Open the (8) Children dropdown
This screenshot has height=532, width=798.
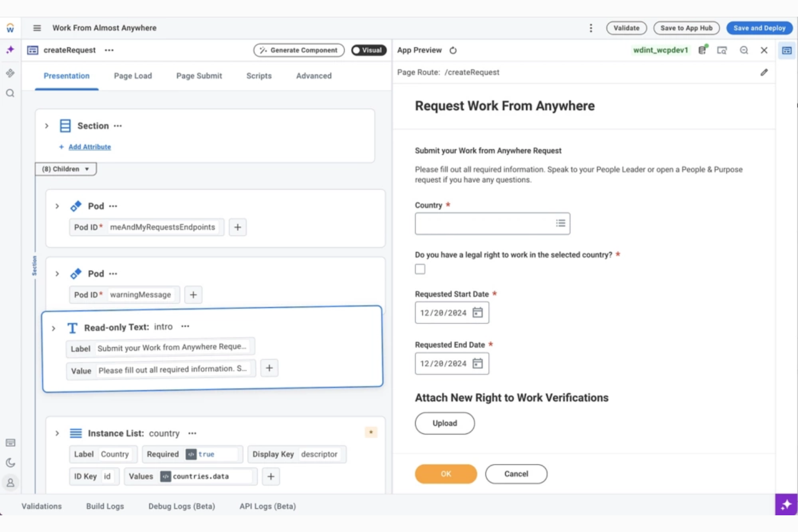click(65, 169)
